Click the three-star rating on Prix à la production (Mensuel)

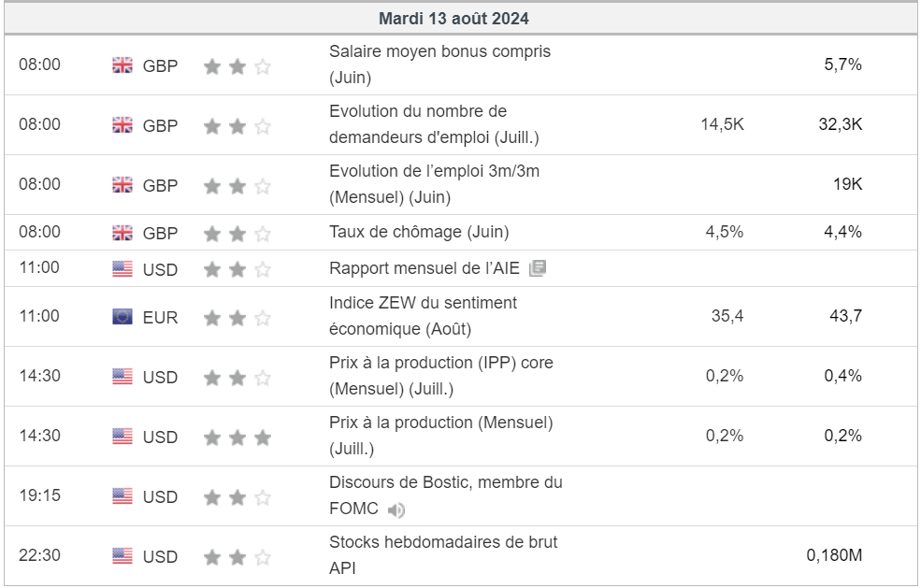pyautogui.click(x=237, y=437)
